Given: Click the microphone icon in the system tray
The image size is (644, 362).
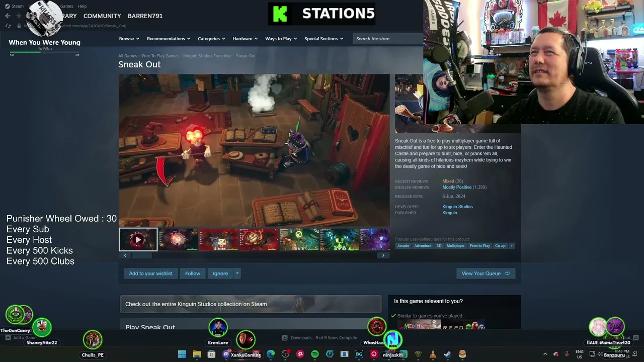Looking at the screenshot, I should pyautogui.click(x=567, y=354).
